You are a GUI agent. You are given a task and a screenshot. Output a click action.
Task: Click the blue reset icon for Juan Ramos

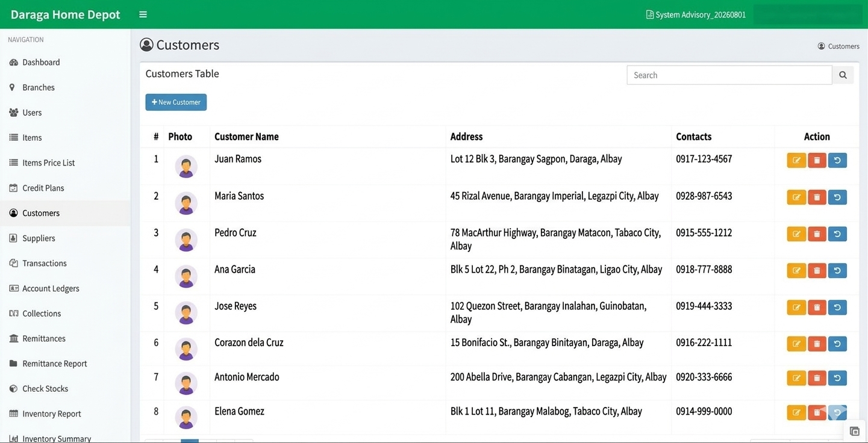837,160
